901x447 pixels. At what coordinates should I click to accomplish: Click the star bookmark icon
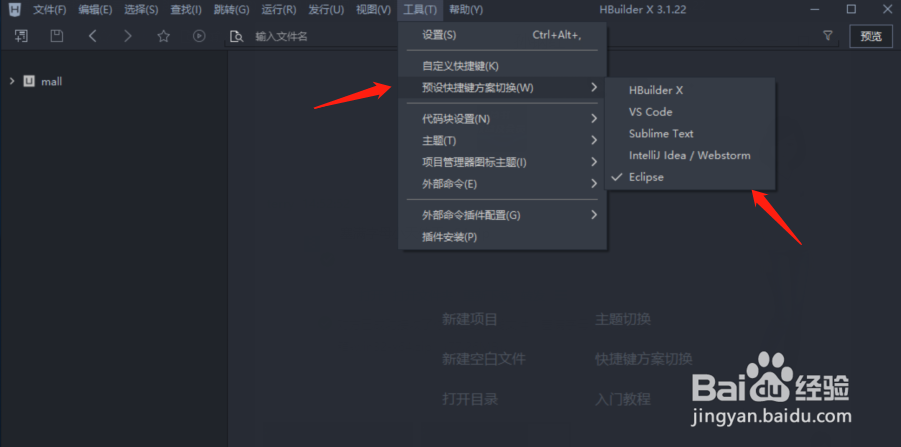click(164, 36)
